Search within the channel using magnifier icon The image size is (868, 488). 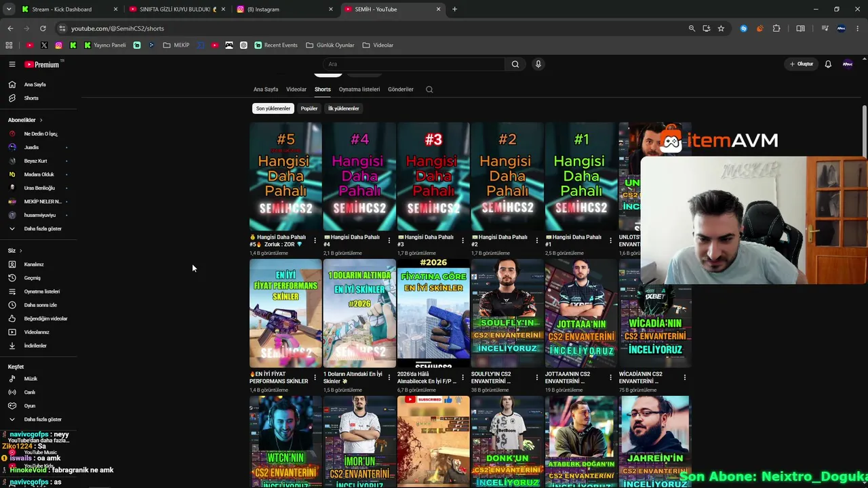coord(429,89)
